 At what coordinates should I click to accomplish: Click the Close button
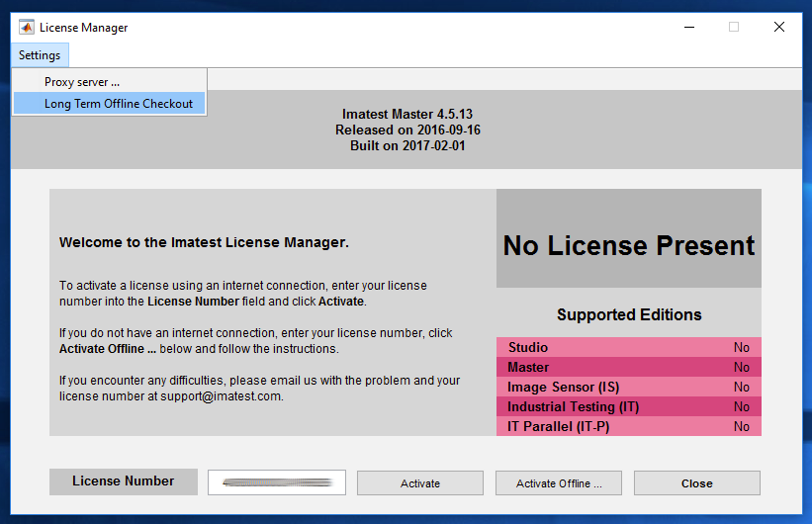(x=697, y=483)
